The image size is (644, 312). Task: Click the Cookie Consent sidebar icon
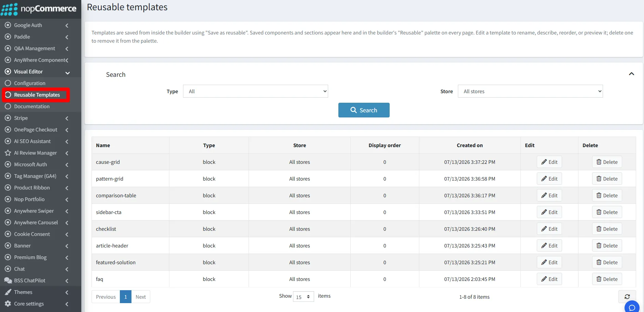click(x=8, y=234)
